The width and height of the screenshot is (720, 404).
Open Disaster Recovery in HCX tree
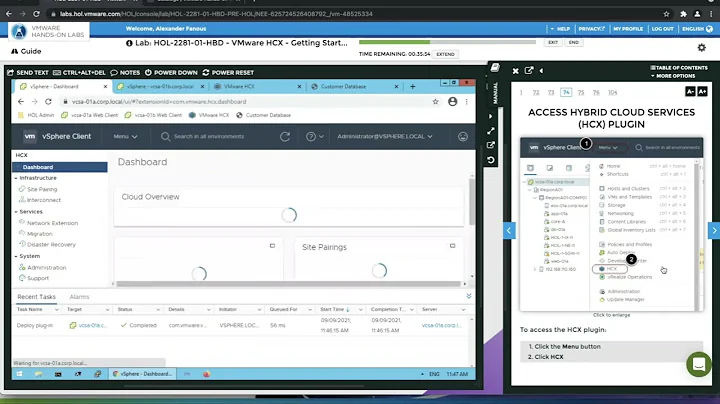coord(51,245)
